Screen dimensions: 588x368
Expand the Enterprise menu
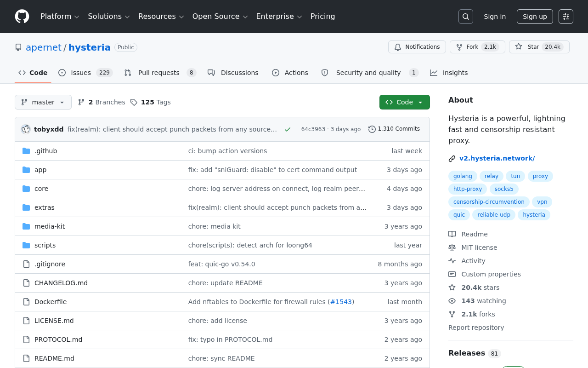click(x=279, y=17)
